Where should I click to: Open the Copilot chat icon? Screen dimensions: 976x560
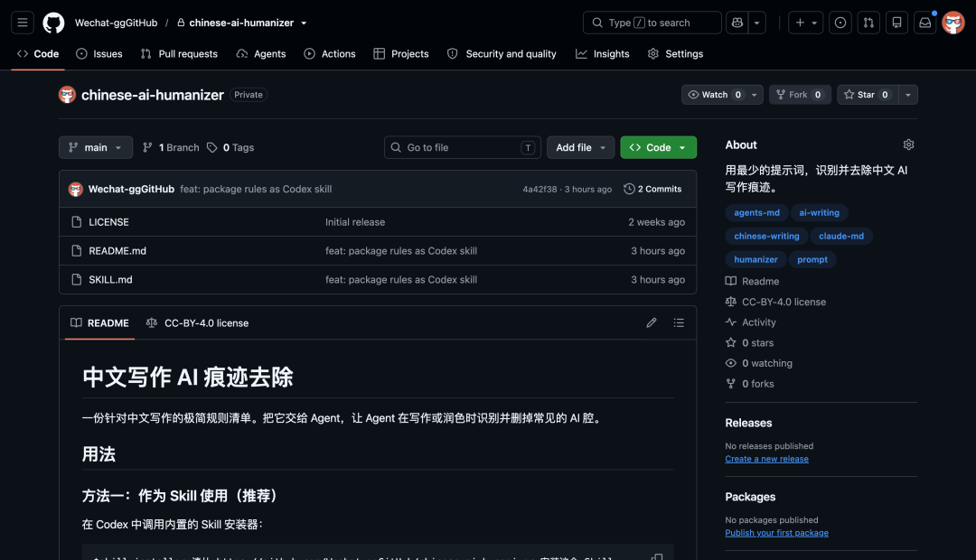click(737, 23)
